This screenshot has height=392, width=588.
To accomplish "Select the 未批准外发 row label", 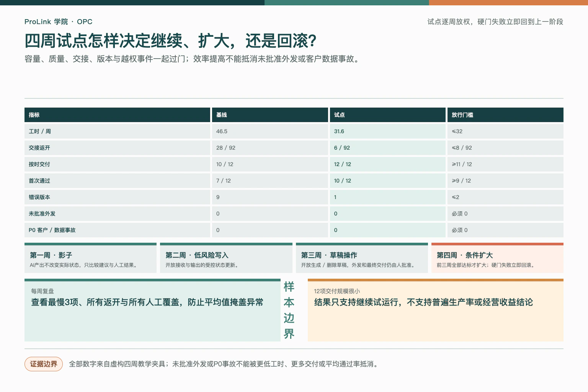I will tap(117, 214).
